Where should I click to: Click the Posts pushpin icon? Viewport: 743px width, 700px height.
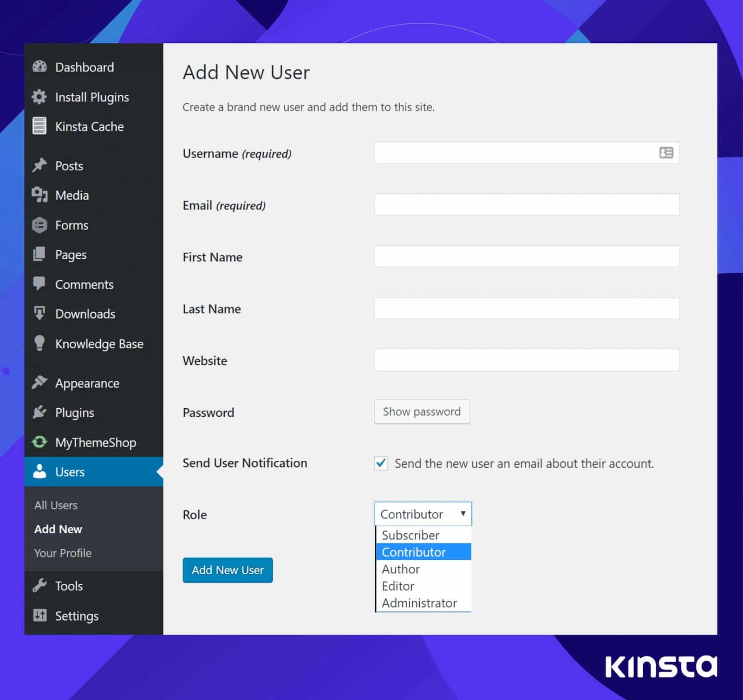pos(39,165)
